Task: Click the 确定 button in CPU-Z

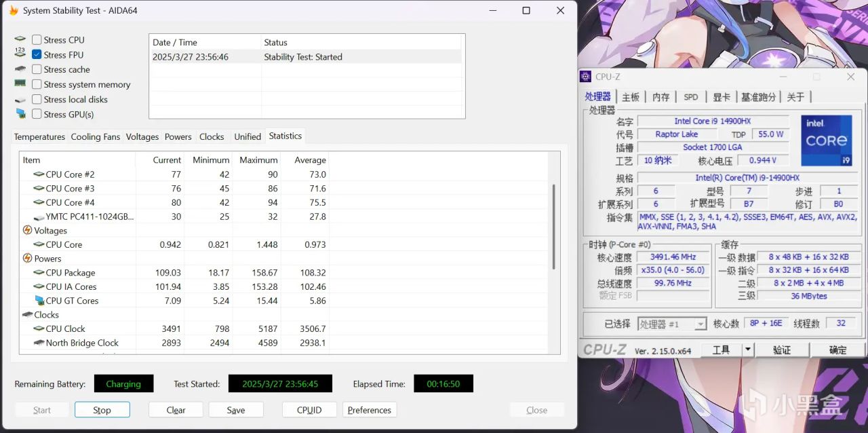Action: click(x=838, y=350)
